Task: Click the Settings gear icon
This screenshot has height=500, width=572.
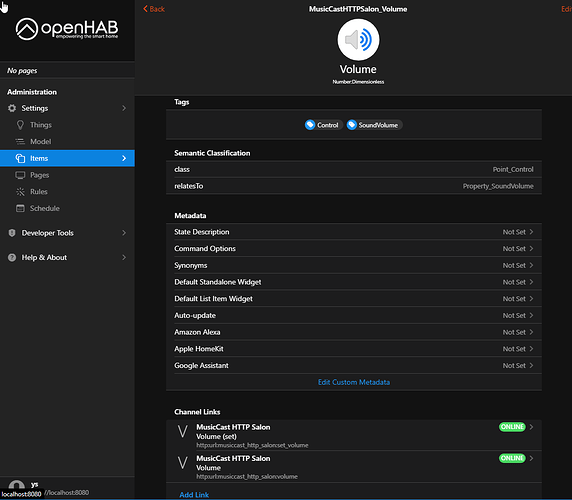Action: (12, 108)
